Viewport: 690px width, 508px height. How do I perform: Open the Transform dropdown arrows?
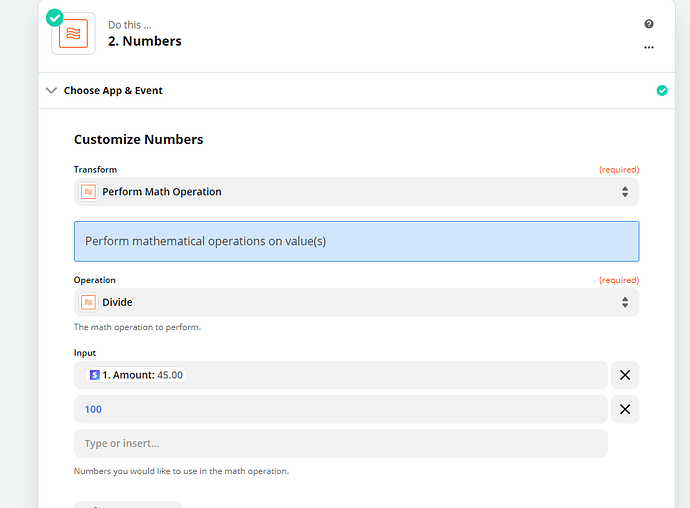point(625,192)
